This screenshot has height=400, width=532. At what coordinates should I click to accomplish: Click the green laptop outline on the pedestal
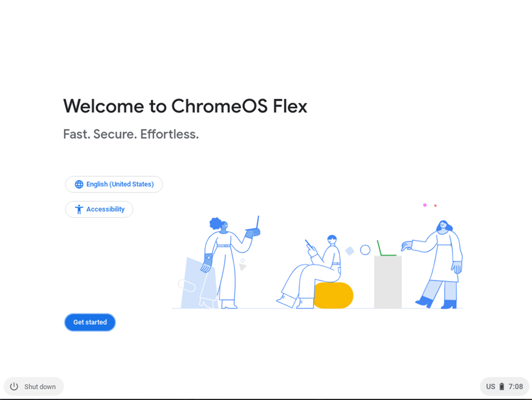tap(386, 250)
